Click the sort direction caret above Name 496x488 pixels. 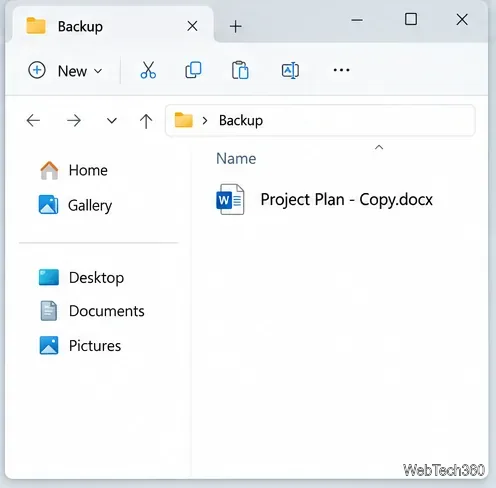click(379, 147)
